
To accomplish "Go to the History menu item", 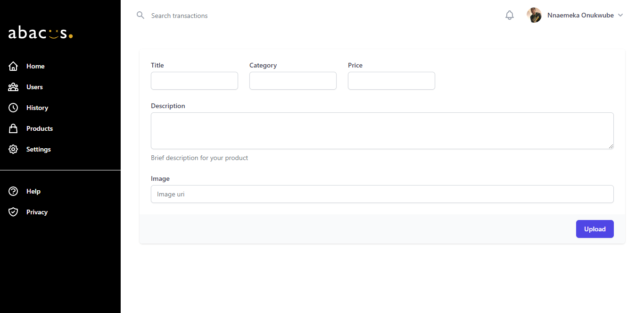I will click(x=37, y=108).
